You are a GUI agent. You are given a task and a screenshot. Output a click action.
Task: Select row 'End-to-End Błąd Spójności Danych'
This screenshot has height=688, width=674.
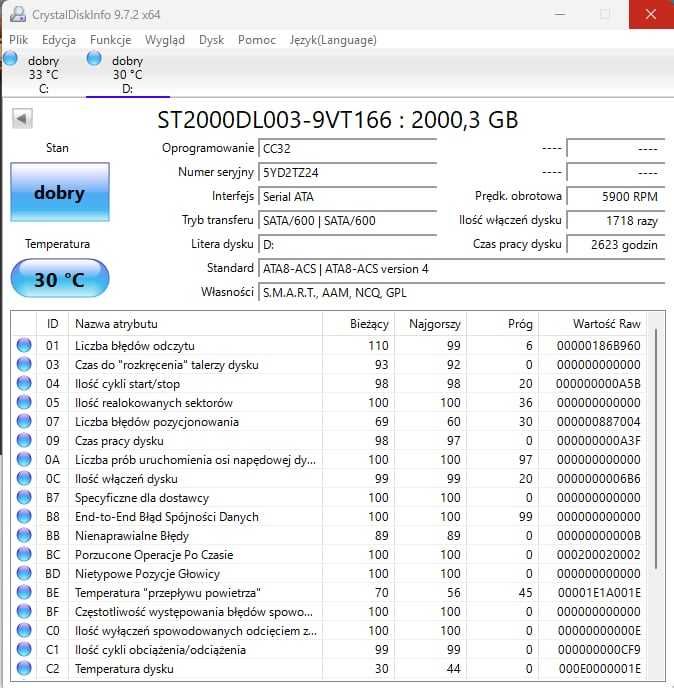tap(329, 517)
